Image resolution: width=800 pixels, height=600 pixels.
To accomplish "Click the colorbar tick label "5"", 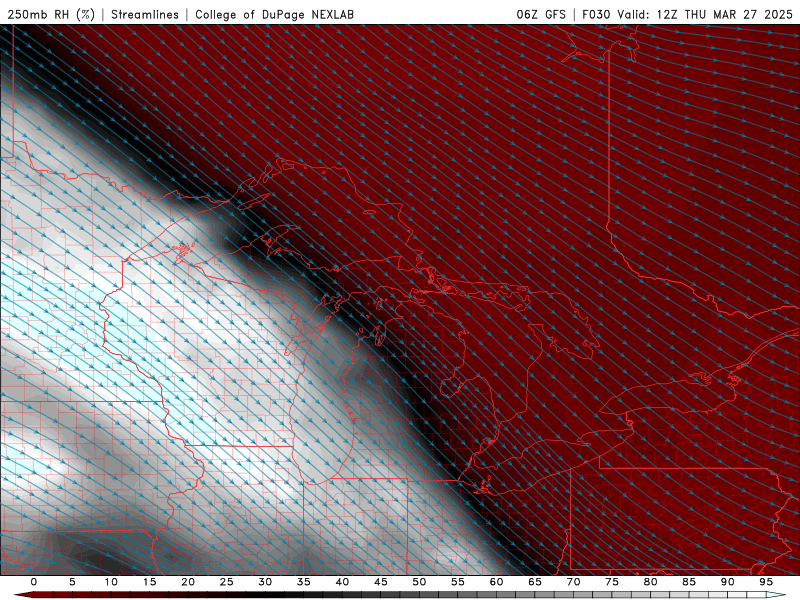I will [x=72, y=582].
